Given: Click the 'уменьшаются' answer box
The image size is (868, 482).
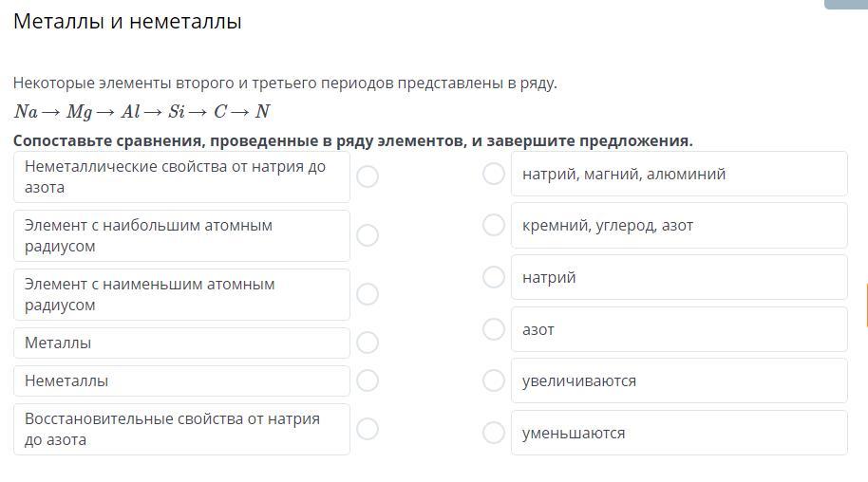Looking at the screenshot, I should point(678,433).
